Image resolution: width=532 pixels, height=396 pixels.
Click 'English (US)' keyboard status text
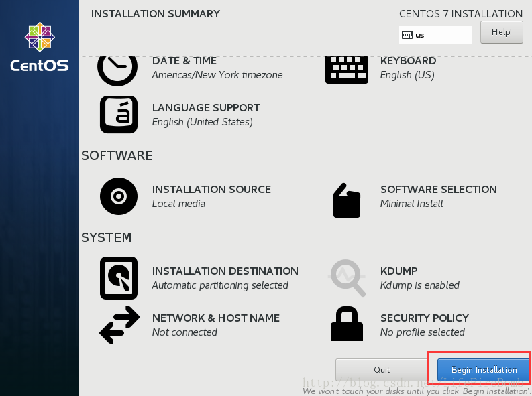click(x=407, y=75)
